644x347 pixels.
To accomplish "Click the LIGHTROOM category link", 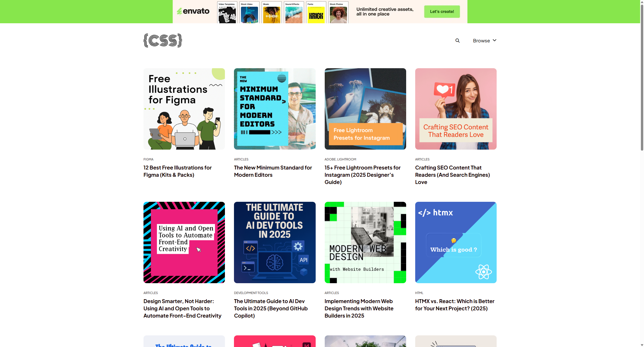I will pyautogui.click(x=346, y=159).
